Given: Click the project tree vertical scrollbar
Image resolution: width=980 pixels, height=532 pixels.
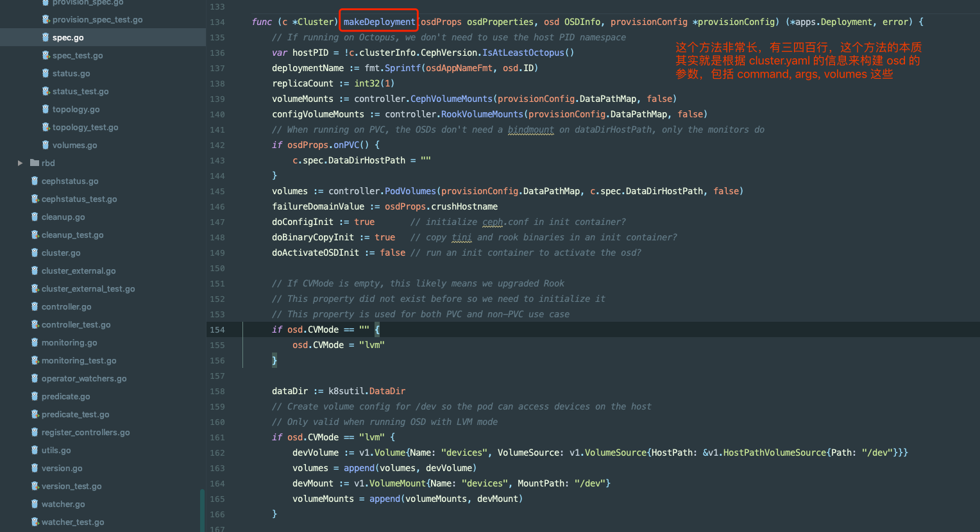Looking at the screenshot, I should click(202, 510).
